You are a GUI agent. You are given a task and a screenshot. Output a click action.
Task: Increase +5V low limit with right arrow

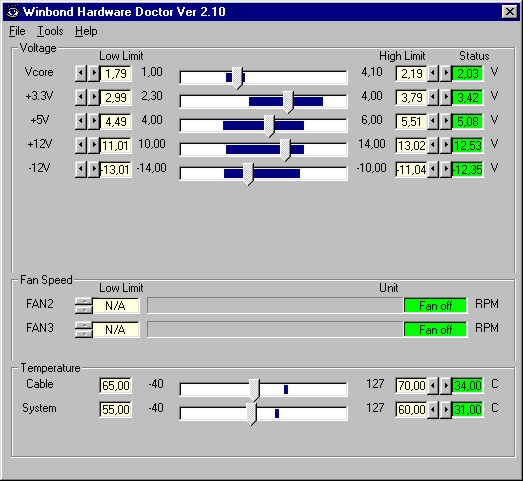click(x=94, y=121)
